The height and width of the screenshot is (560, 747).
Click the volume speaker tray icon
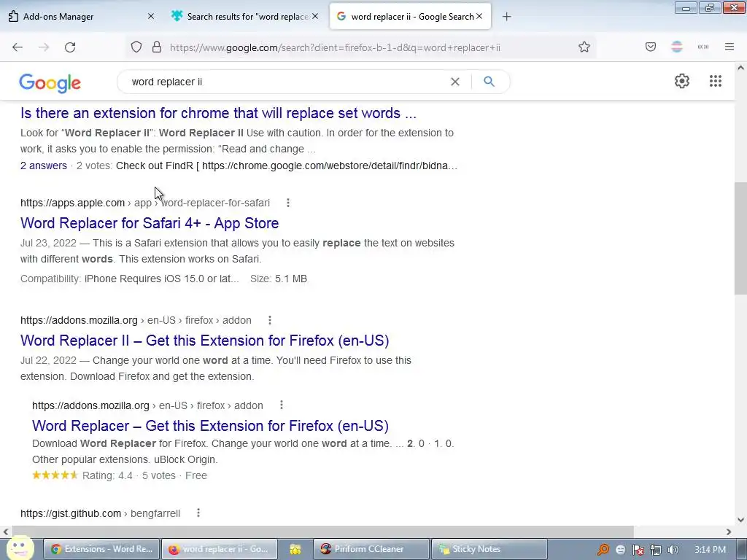tap(673, 550)
